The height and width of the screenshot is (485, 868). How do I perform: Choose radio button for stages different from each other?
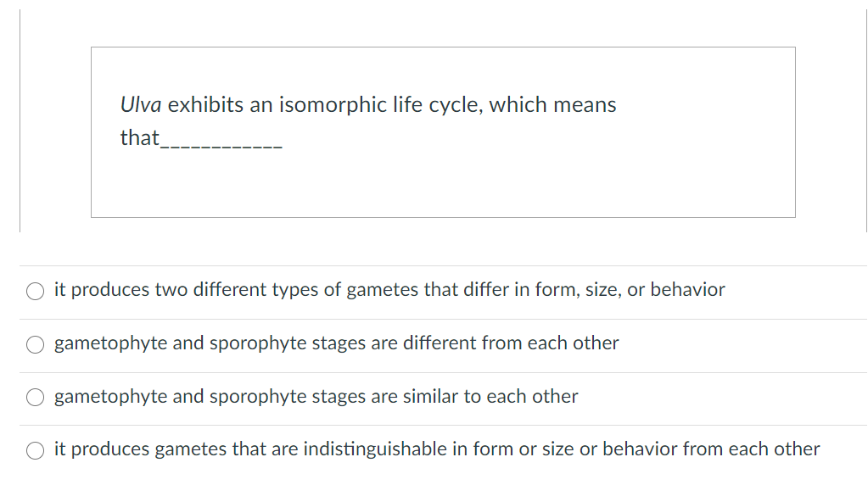tap(36, 344)
